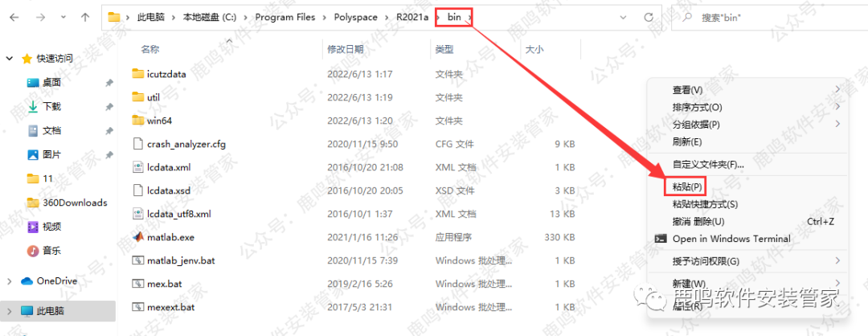The width and height of the screenshot is (868, 336).
Task: Unpin 桌面 using its pin icon
Action: pyautogui.click(x=109, y=83)
